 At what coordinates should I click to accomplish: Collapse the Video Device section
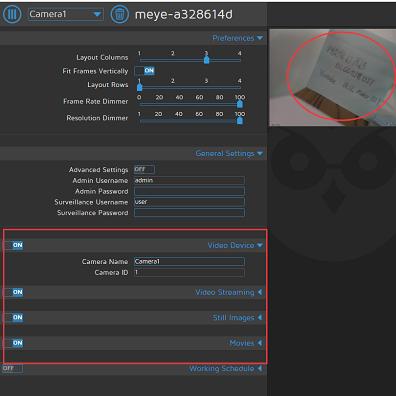coord(235,245)
